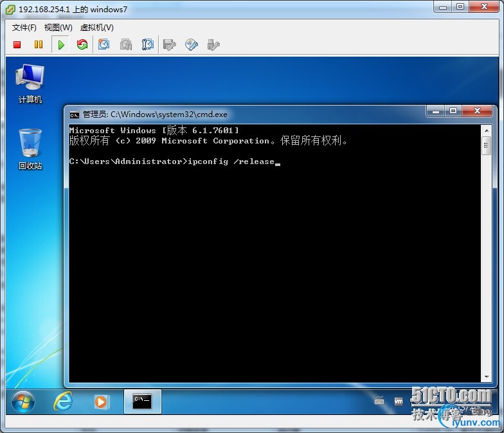The image size is (504, 433).
Task: Restart the guest with the reset icon
Action: pos(82,44)
